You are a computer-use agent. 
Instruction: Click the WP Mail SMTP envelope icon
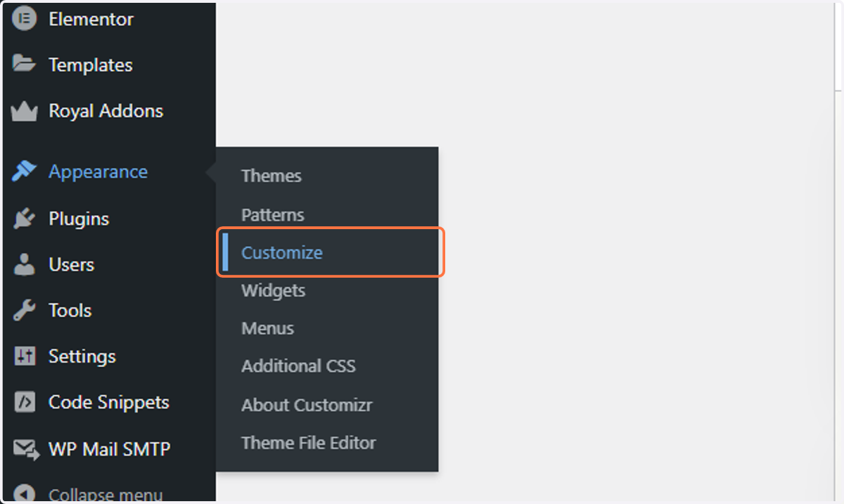click(26, 449)
